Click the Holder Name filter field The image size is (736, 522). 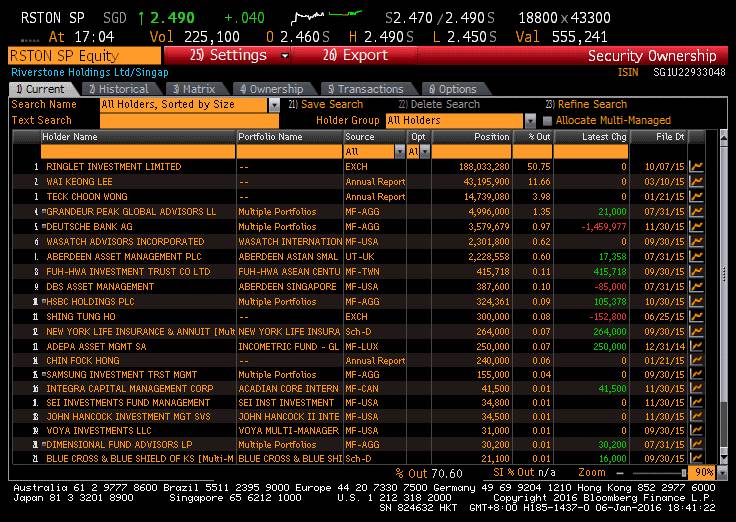tap(138, 152)
